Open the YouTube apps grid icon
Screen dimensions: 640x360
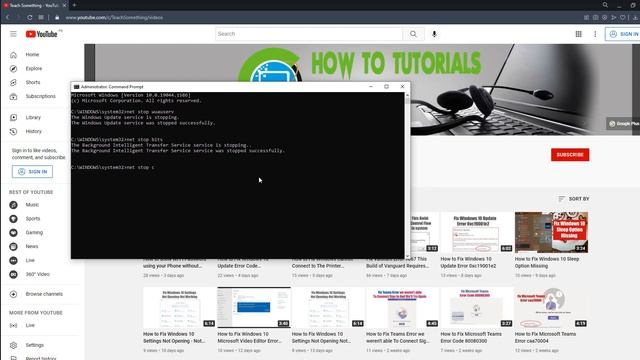point(578,34)
